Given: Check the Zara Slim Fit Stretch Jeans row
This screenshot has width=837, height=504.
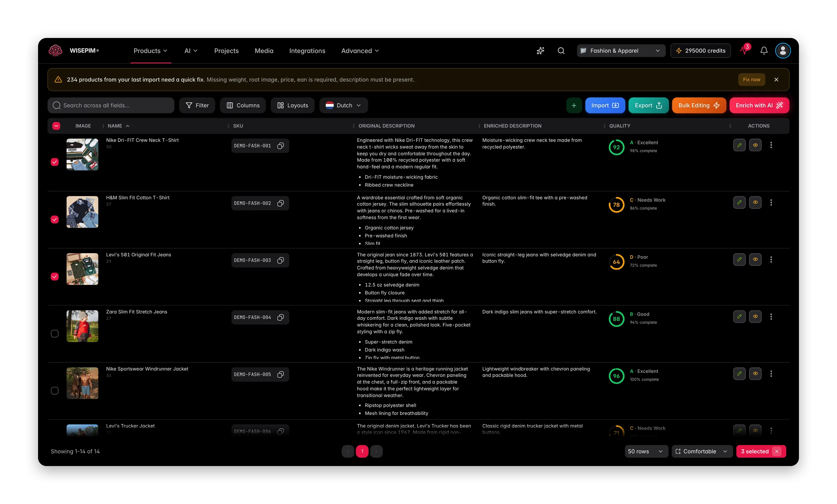Looking at the screenshot, I should 55,334.
